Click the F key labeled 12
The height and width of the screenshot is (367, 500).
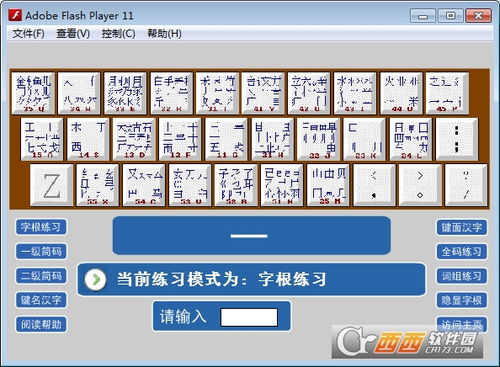tap(180, 139)
